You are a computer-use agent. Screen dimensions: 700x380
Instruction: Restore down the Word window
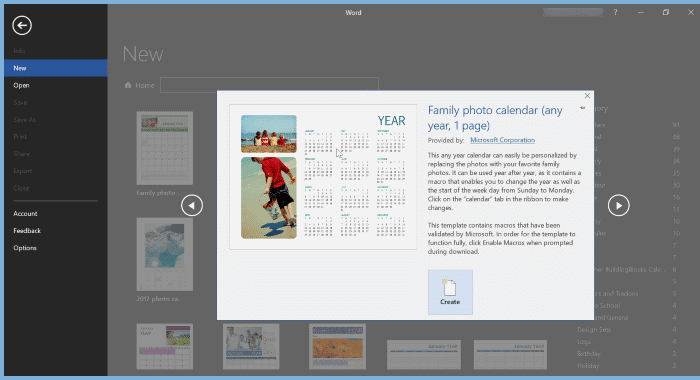point(666,13)
